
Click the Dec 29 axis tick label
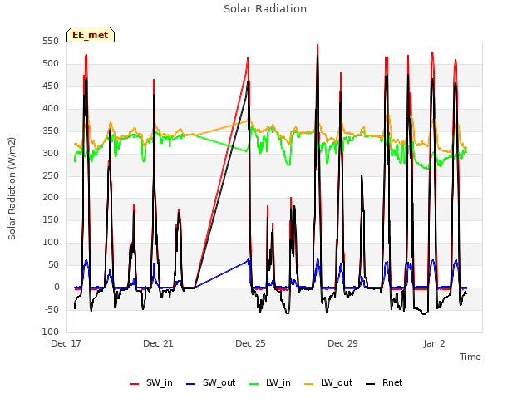click(342, 343)
